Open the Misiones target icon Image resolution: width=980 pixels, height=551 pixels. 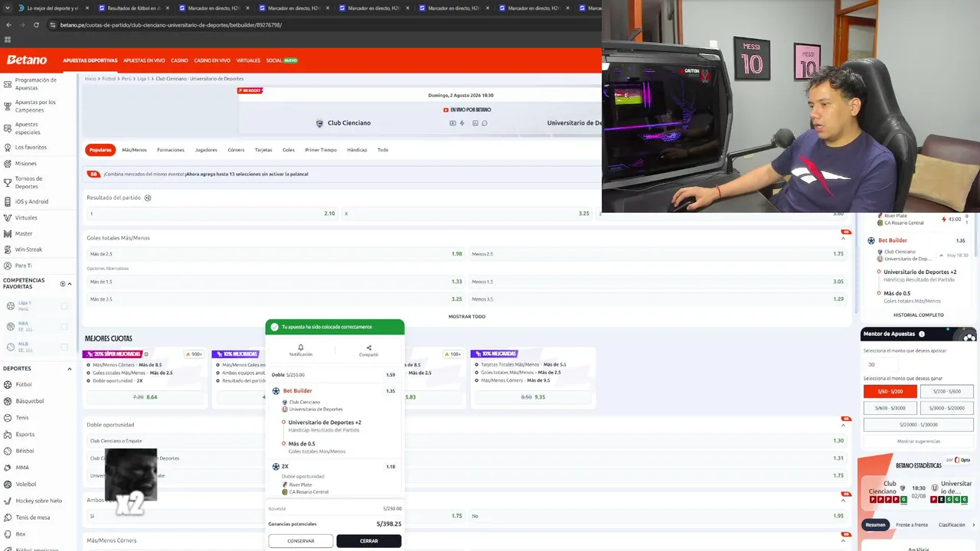(8, 163)
